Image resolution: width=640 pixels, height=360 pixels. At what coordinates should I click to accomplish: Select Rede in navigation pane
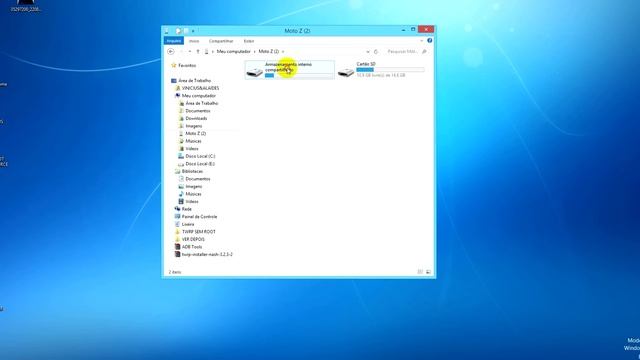(187, 209)
